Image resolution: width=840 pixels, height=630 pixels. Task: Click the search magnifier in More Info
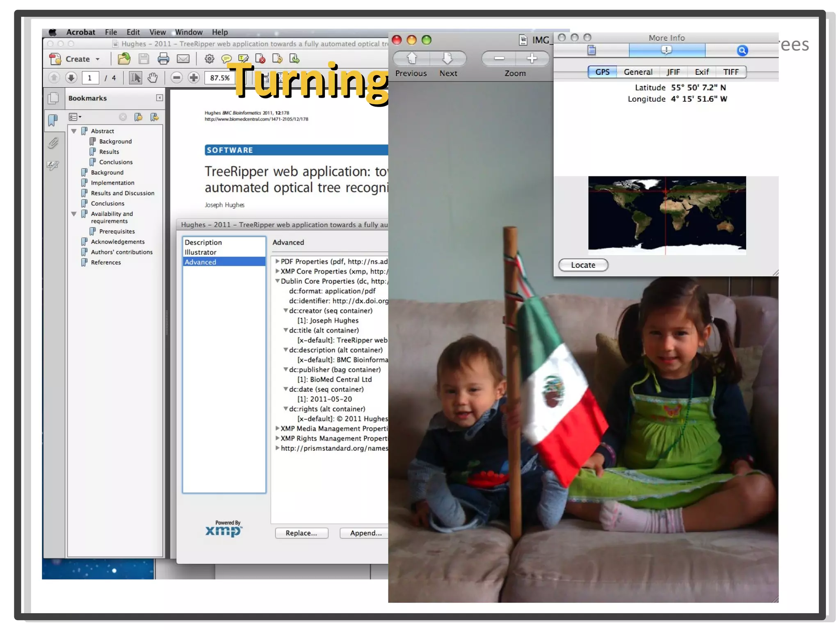(742, 50)
